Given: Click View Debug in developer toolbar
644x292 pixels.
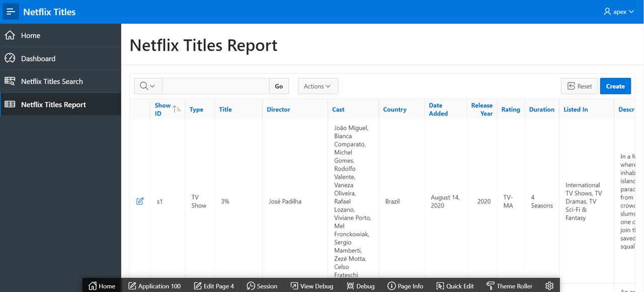Looking at the screenshot, I should (311, 286).
